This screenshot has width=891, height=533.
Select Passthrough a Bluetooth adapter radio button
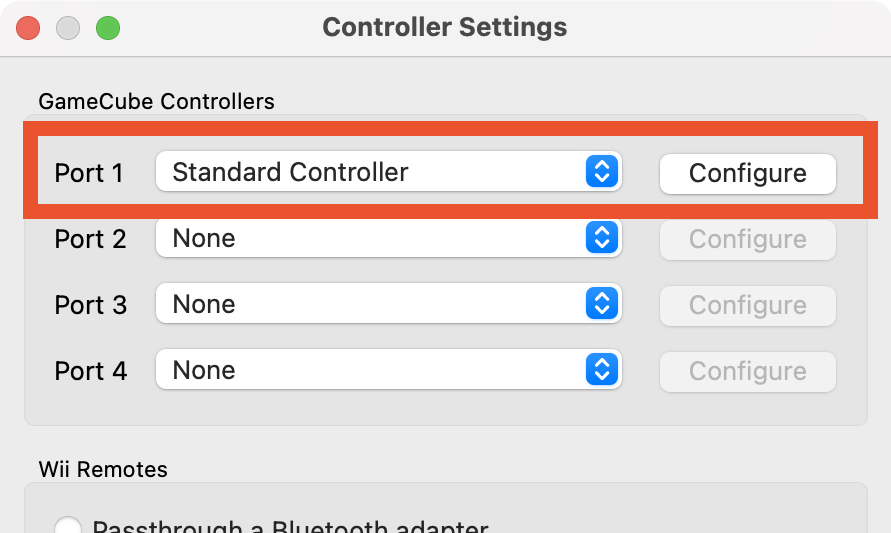tap(68, 526)
